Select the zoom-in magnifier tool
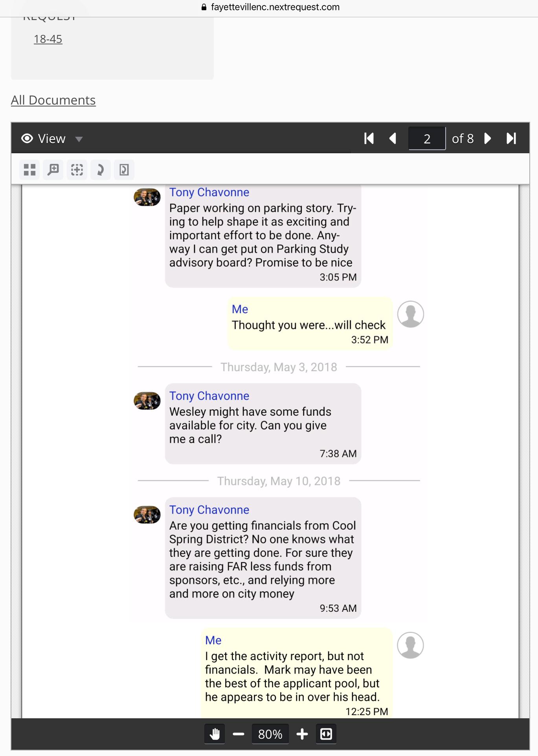 [53, 170]
